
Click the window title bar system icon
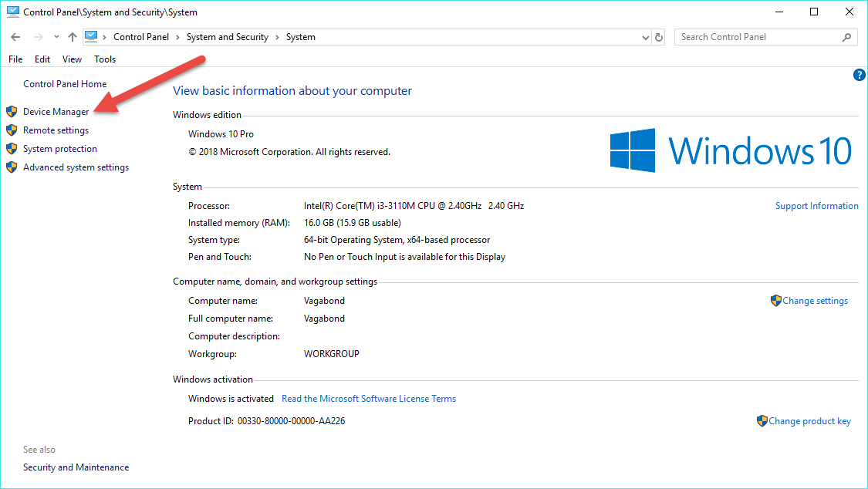(13, 12)
